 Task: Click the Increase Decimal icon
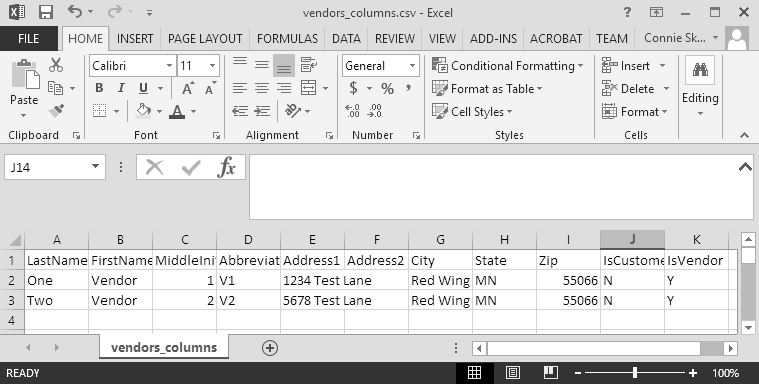(352, 111)
